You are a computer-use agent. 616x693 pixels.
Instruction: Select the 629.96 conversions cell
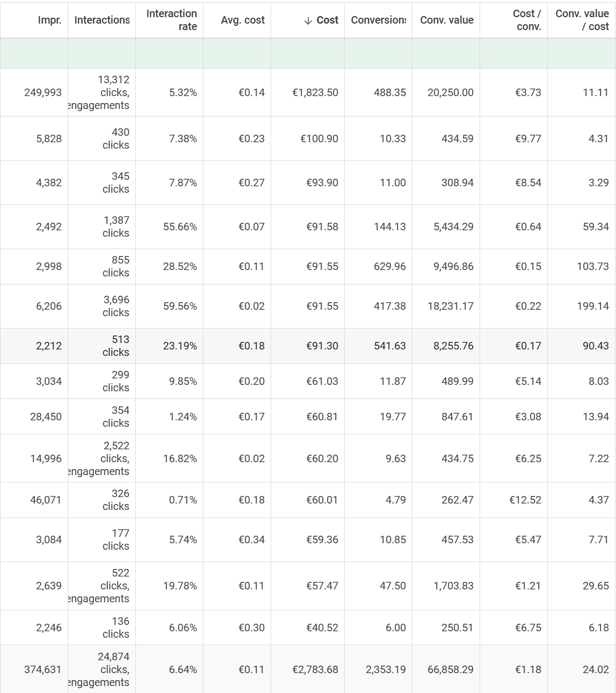389,266
